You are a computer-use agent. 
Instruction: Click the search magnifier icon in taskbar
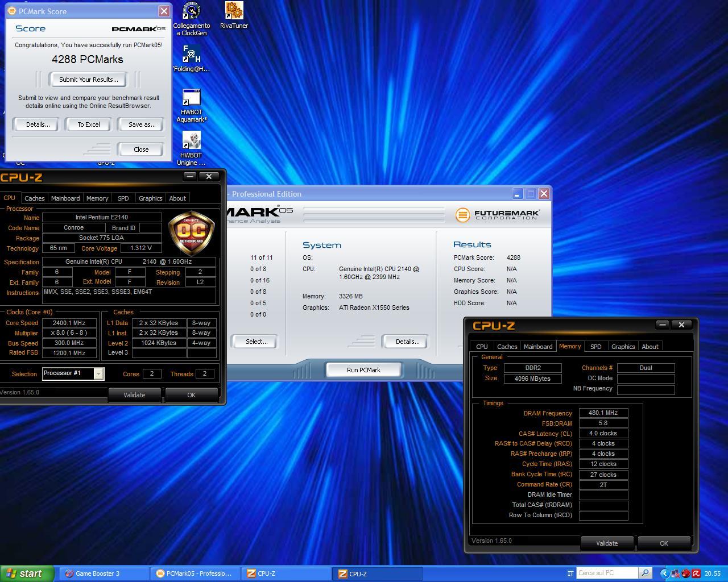(x=645, y=573)
